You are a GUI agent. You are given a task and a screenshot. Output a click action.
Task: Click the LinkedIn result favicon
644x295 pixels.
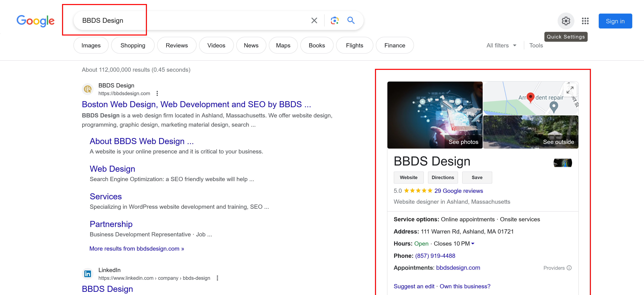(88, 274)
